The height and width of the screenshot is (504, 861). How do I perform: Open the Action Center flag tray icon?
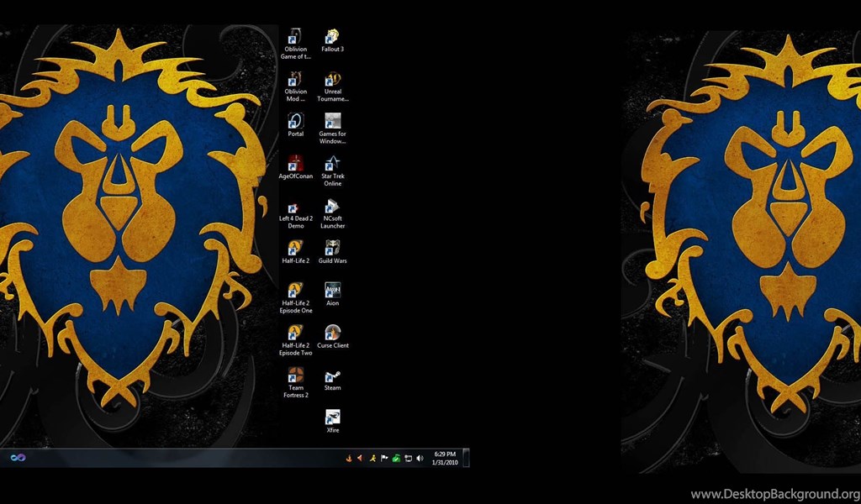pyautogui.click(x=384, y=458)
